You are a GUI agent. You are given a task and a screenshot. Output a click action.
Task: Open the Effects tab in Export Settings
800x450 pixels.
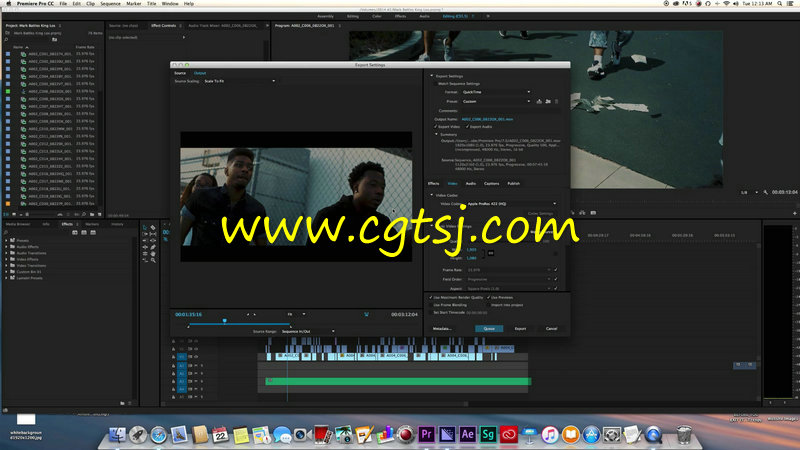(x=433, y=184)
